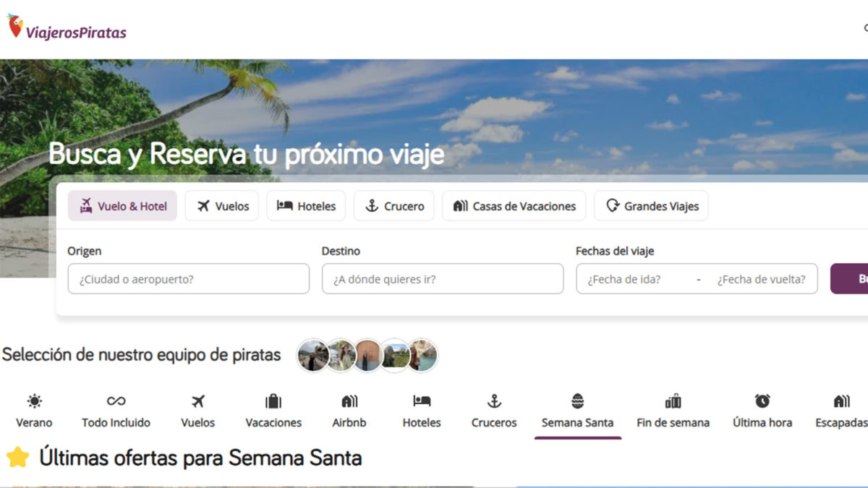Click the Selección de nuestro equipo de piratas text

coord(141,355)
